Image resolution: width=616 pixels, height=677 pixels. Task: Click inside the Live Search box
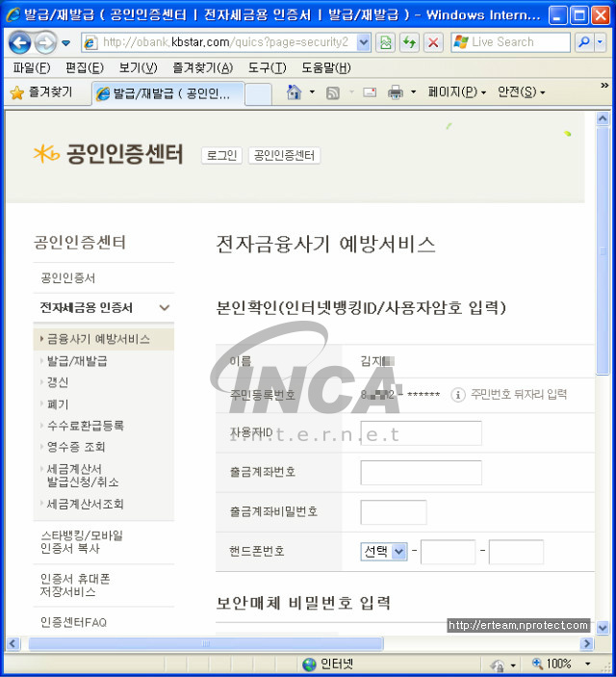tap(511, 42)
